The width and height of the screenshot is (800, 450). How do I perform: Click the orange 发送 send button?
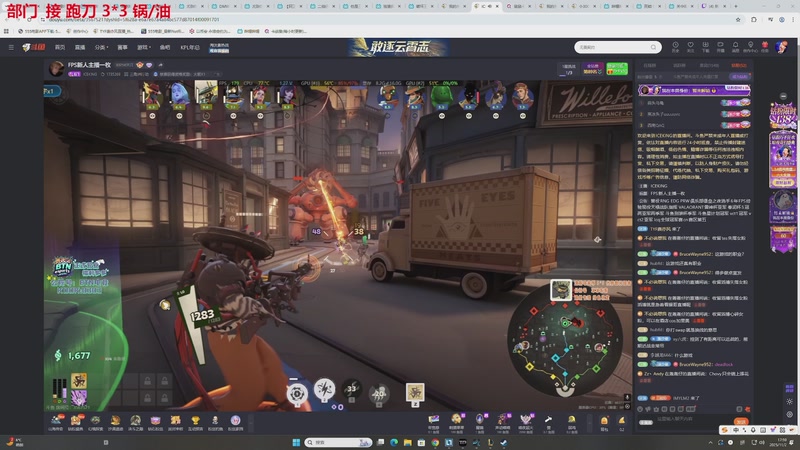coord(740,422)
